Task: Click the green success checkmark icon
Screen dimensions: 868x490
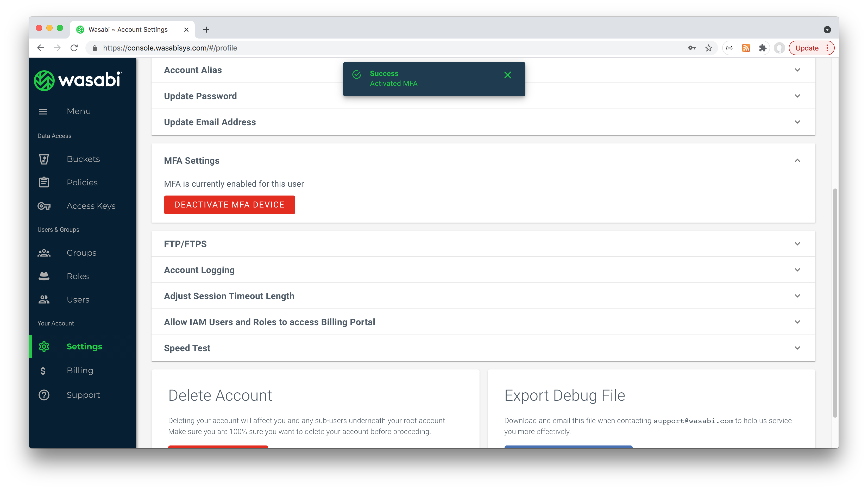Action: (356, 74)
